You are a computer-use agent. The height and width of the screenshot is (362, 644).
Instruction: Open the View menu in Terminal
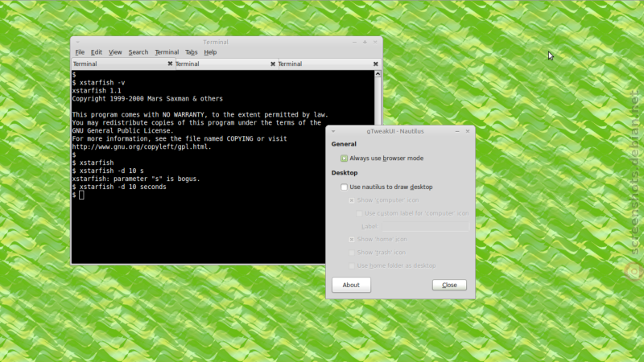click(115, 52)
